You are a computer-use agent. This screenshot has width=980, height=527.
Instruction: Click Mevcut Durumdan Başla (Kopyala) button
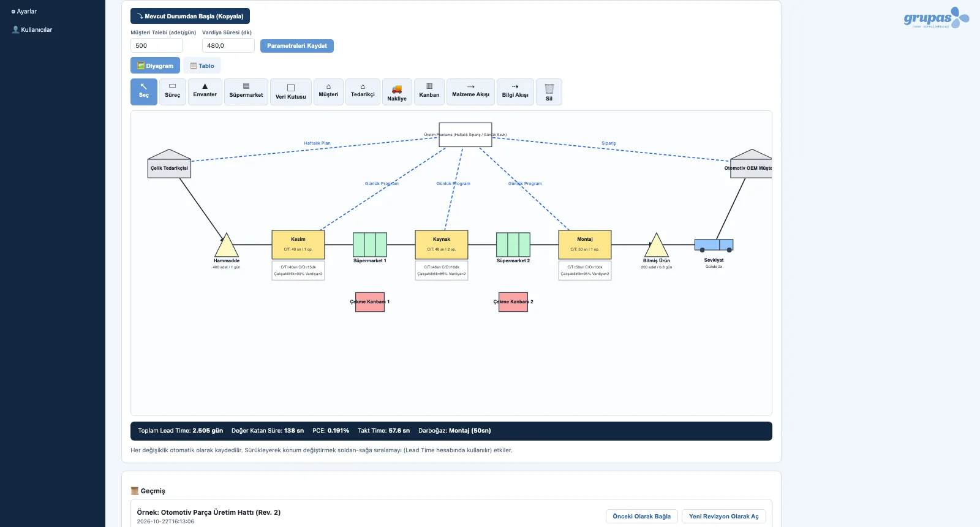tap(190, 16)
